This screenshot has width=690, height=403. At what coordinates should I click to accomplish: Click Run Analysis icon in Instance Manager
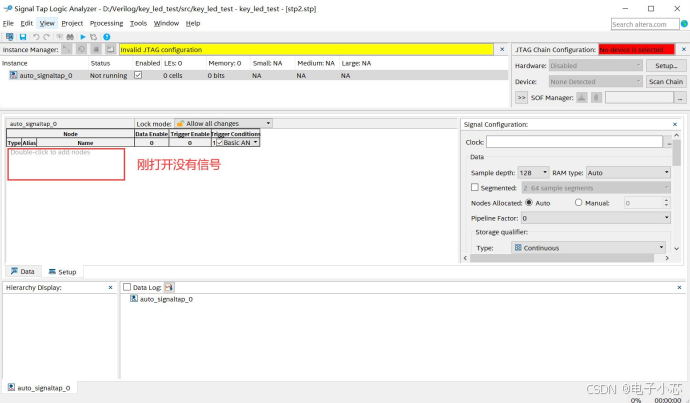click(x=66, y=49)
